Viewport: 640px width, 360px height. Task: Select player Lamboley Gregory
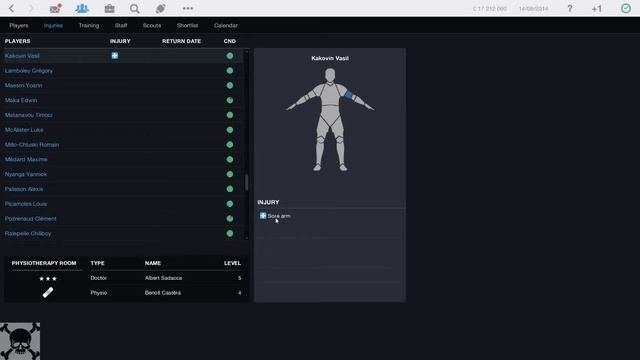[29, 71]
